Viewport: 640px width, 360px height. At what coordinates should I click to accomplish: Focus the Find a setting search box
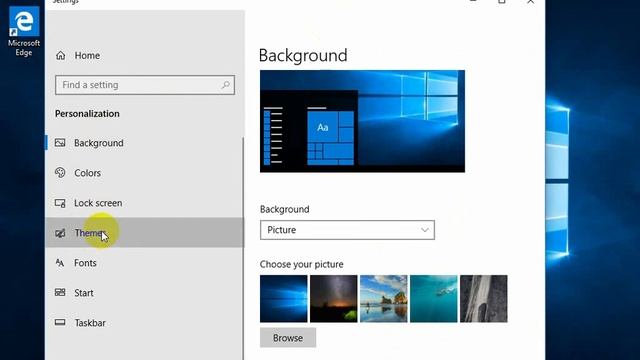coord(145,85)
